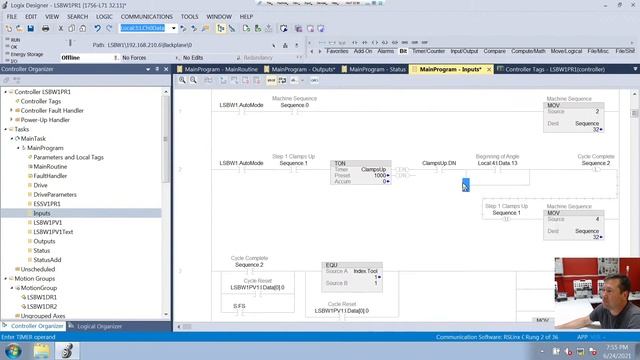Select the FaultHandler routine in the tree
The image size is (640, 360).
coord(50,176)
